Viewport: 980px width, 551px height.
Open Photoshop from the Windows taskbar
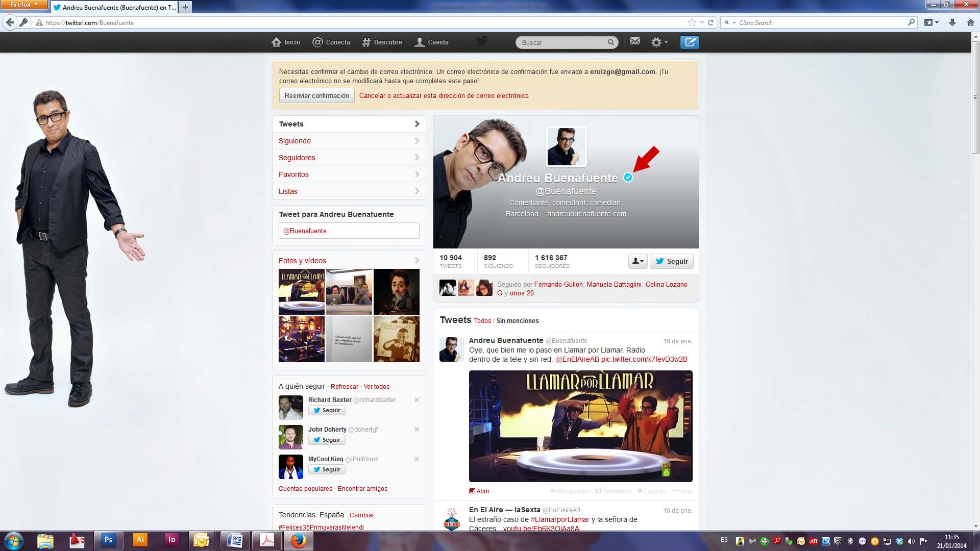(108, 540)
